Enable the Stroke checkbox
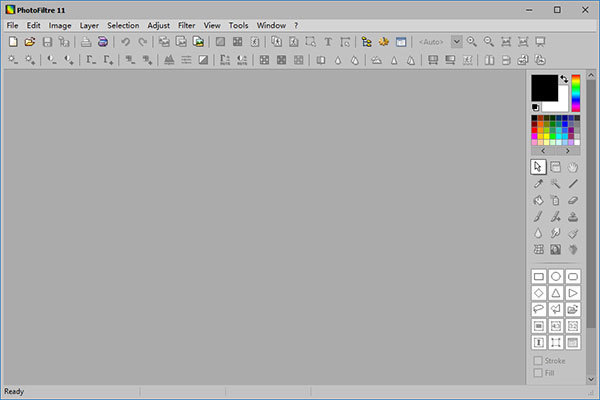 pyautogui.click(x=538, y=361)
